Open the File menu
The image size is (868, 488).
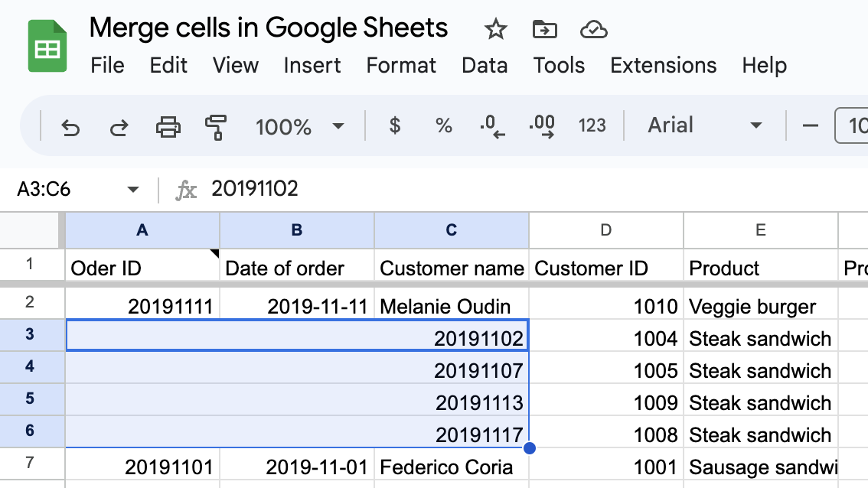click(107, 65)
